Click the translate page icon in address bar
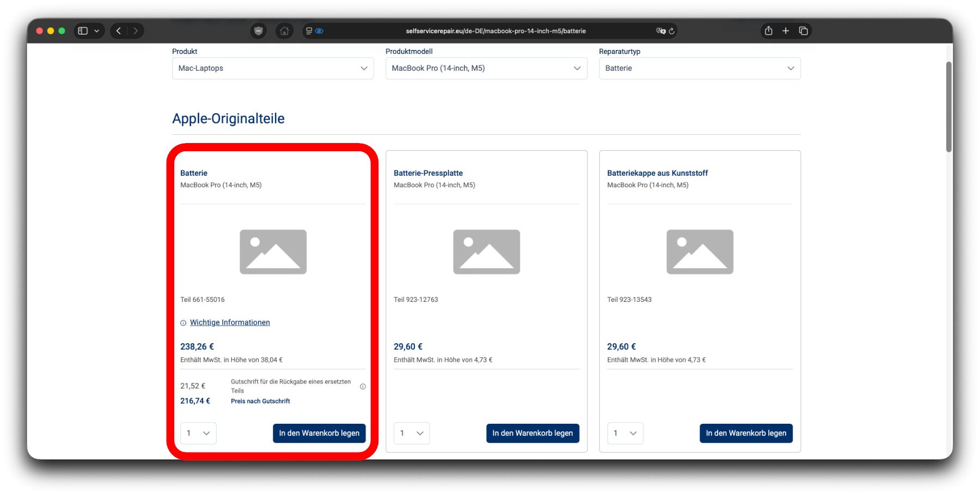The width and height of the screenshot is (980, 495). (x=661, y=31)
